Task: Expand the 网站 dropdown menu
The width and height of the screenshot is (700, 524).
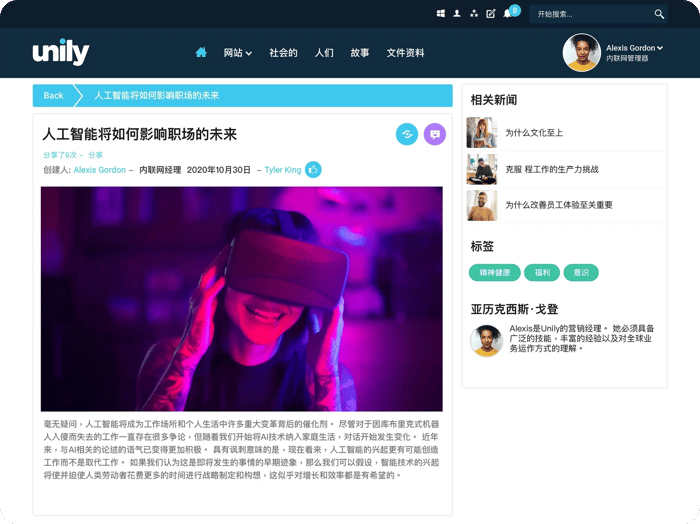Action: [238, 53]
